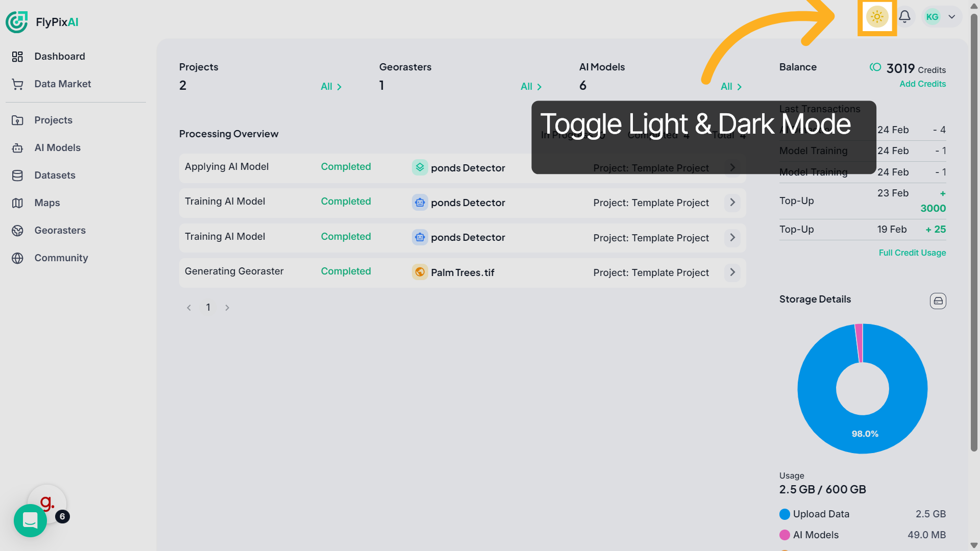Click the Palm Trees.tif georaster icon

click(x=420, y=272)
